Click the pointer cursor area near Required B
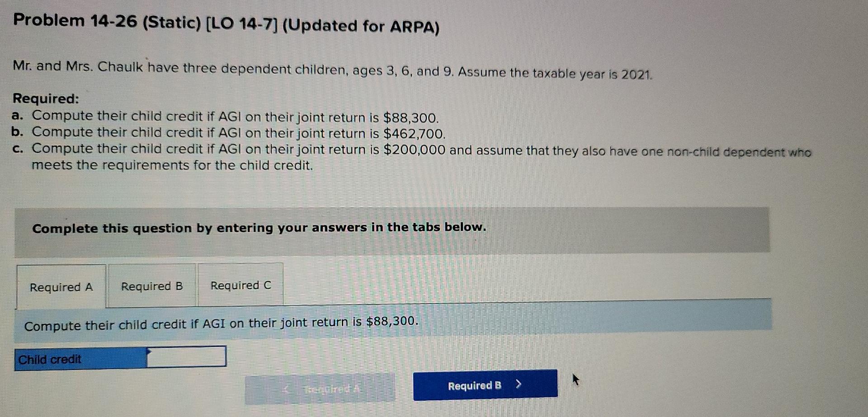The image size is (868, 417). pyautogui.click(x=576, y=381)
